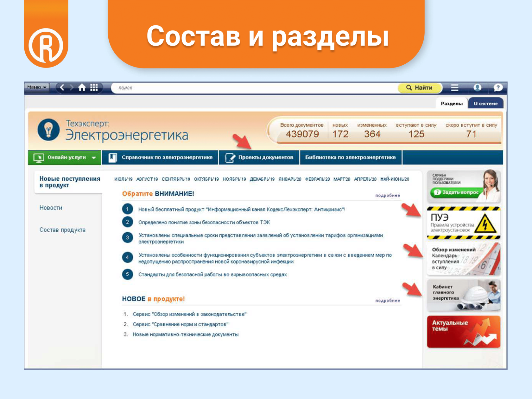The width and height of the screenshot is (532, 399).
Task: Click подробнее next to НОВОЕ в продукте
Action: (388, 301)
